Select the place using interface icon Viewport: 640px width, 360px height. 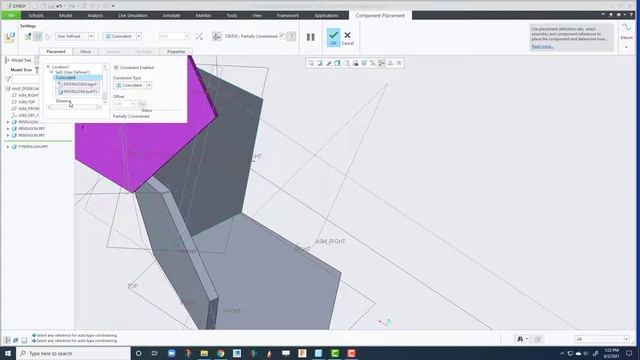[x=28, y=36]
